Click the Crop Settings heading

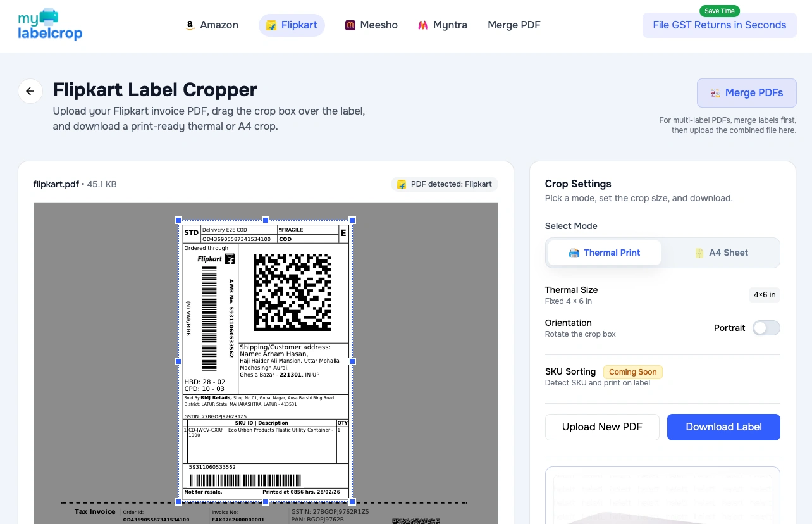pyautogui.click(x=578, y=184)
